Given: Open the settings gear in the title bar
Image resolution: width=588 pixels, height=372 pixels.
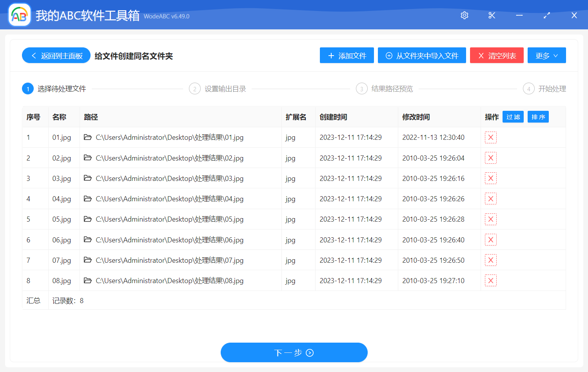Looking at the screenshot, I should 464,15.
